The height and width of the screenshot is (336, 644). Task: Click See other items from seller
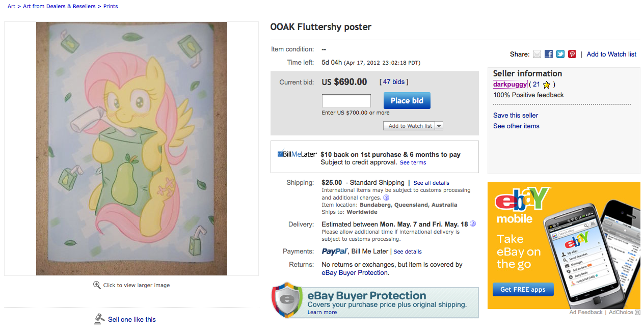[516, 126]
